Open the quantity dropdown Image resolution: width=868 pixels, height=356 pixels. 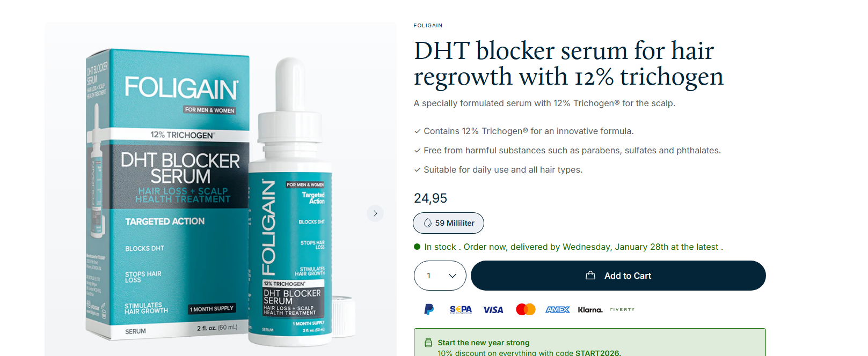click(x=440, y=276)
